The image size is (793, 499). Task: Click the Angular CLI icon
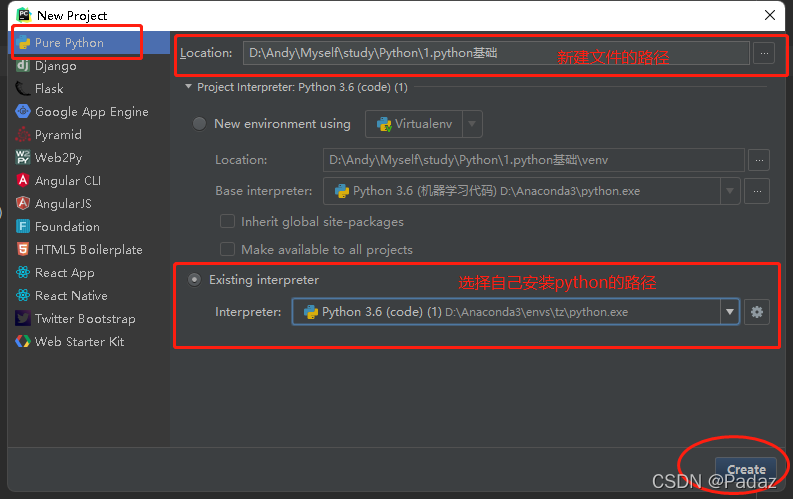[23, 180]
